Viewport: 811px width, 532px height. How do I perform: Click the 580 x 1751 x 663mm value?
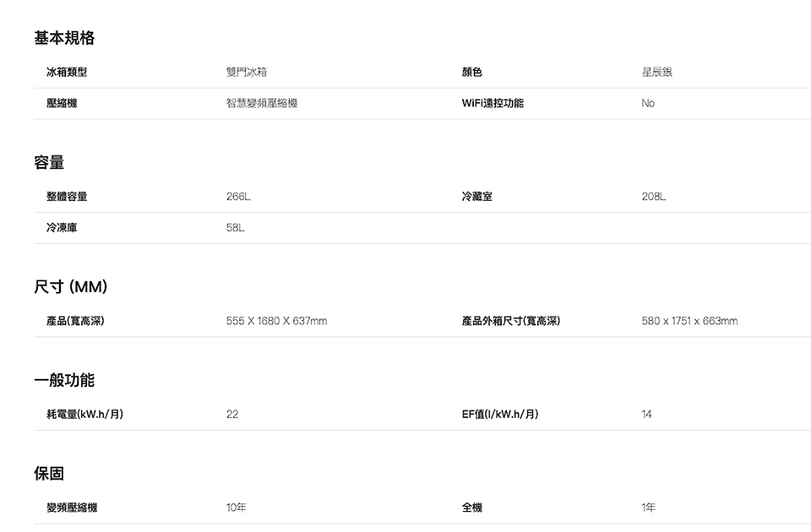689,321
